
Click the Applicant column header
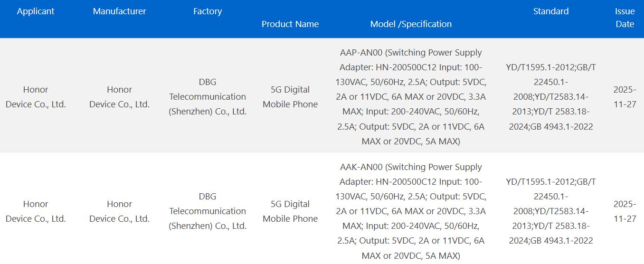point(36,11)
